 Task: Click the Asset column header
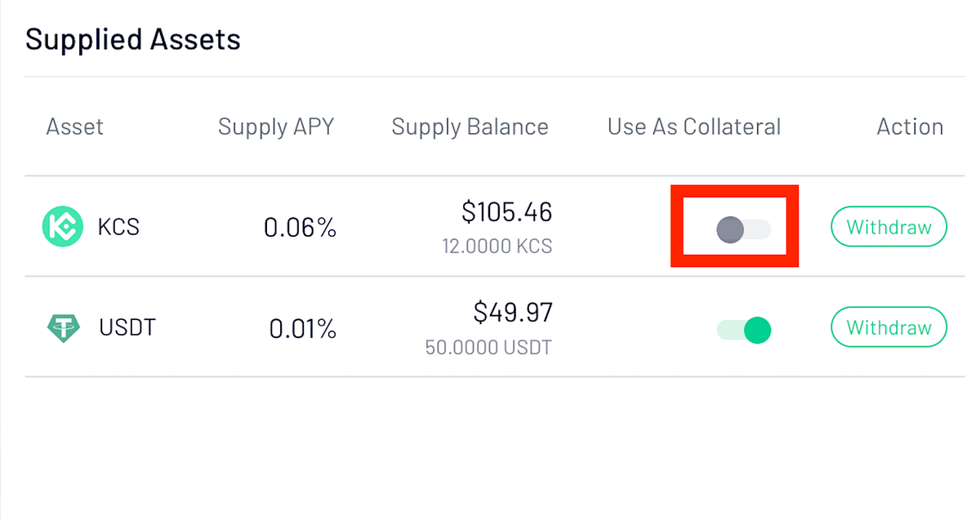[75, 127]
